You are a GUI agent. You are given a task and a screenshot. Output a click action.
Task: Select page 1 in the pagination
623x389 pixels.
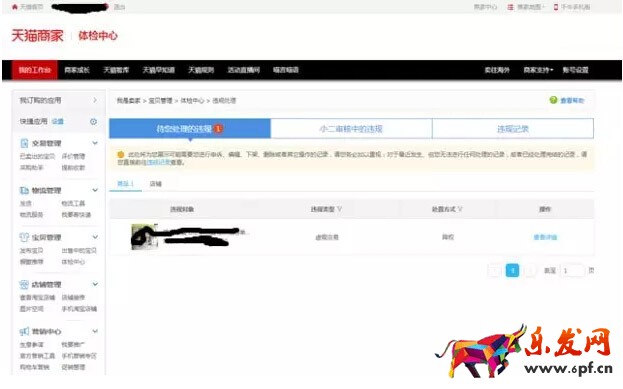pos(512,271)
